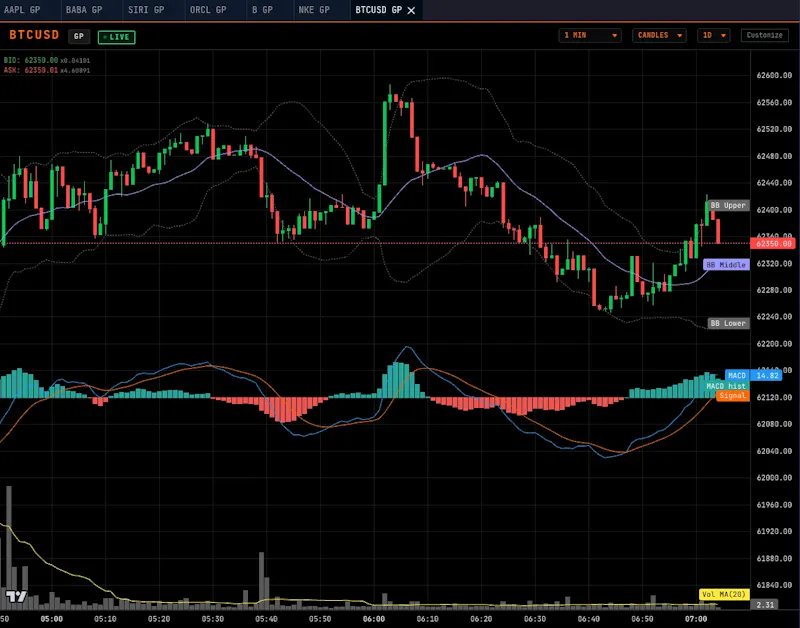
Task: Click the 62000.00 price axis label
Action: pyautogui.click(x=774, y=478)
